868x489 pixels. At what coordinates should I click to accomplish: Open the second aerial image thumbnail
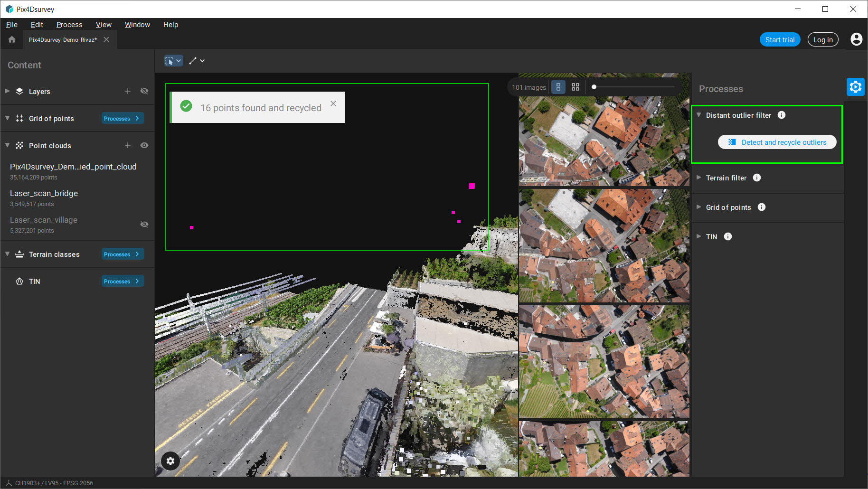coord(604,245)
